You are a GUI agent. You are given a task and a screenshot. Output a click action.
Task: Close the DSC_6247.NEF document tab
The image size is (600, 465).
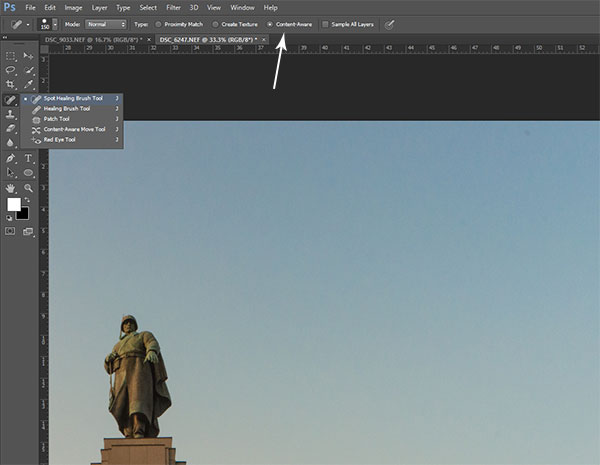click(x=263, y=39)
